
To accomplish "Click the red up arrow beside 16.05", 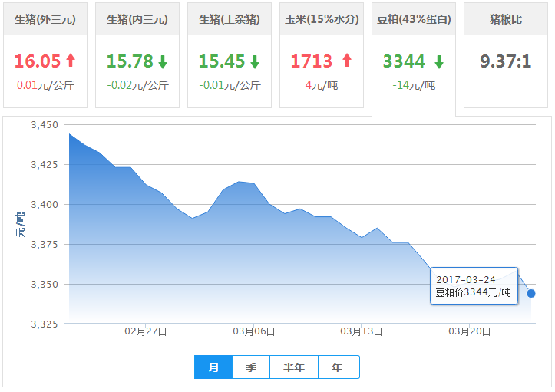I will (x=71, y=60).
